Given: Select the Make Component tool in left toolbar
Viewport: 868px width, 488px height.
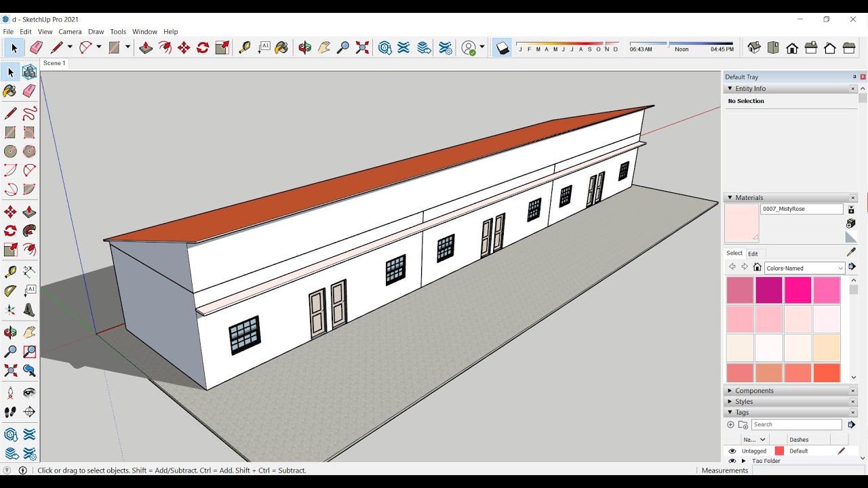Looking at the screenshot, I should tap(29, 73).
